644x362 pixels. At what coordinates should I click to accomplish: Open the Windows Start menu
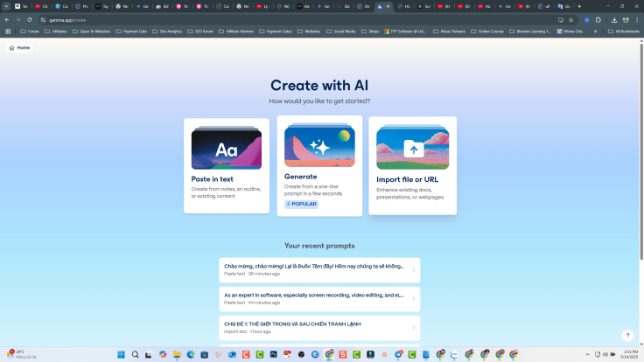click(x=122, y=354)
